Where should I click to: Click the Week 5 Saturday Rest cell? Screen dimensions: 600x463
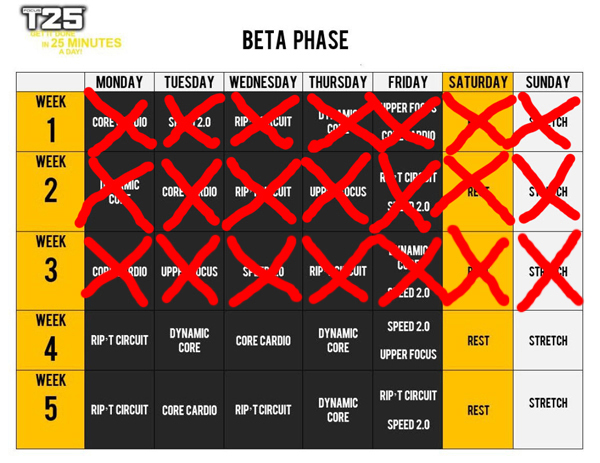[478, 410]
